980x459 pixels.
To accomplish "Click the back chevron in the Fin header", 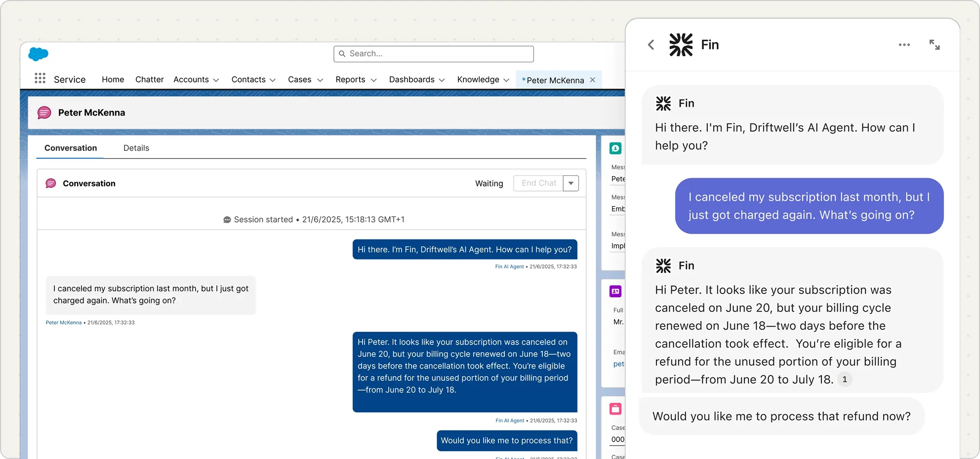I will coord(651,44).
